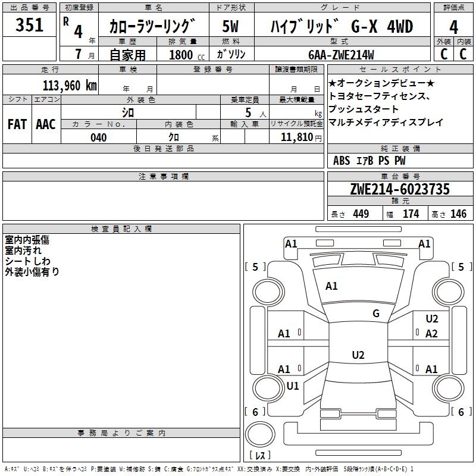Click the air conditioner value AAC
The height and width of the screenshot is (476, 476).
(x=46, y=124)
